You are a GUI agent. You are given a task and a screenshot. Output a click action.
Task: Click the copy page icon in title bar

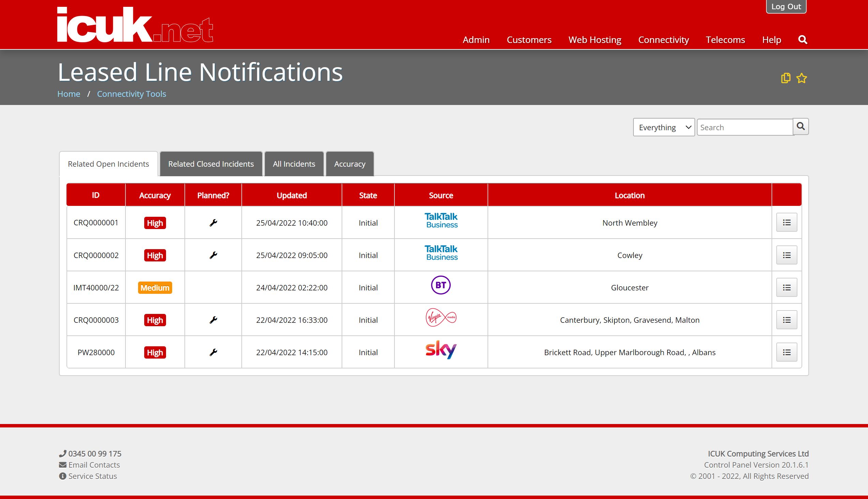(x=785, y=78)
